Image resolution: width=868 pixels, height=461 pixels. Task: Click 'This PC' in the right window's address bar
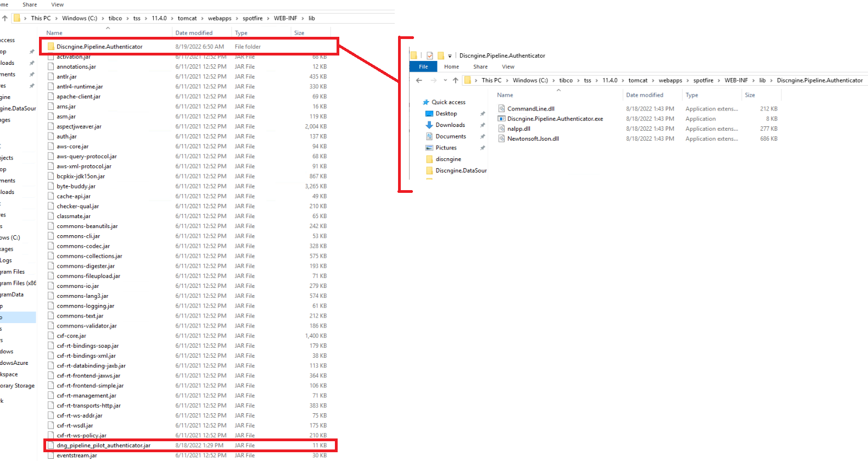point(491,80)
